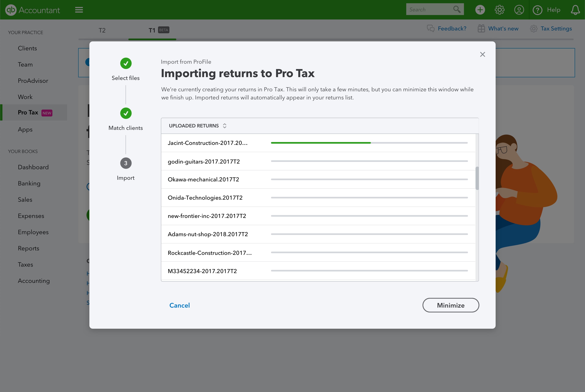
Task: Open Team in the sidebar
Action: pyautogui.click(x=25, y=65)
